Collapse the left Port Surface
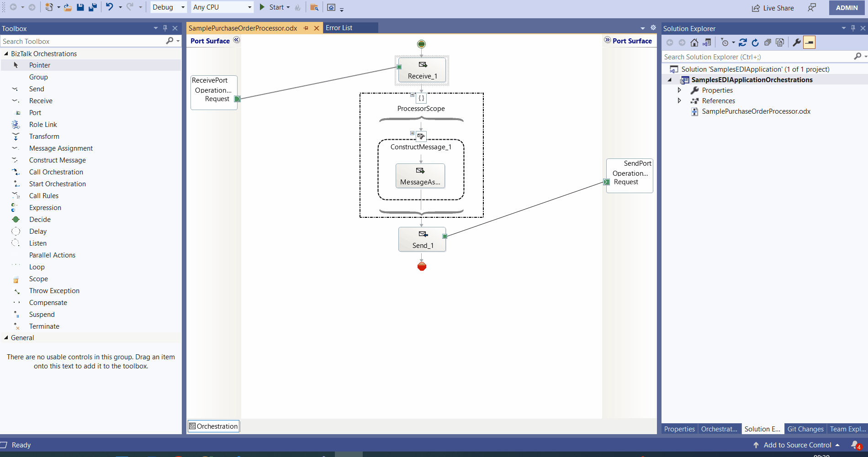This screenshot has height=457, width=868. click(236, 40)
